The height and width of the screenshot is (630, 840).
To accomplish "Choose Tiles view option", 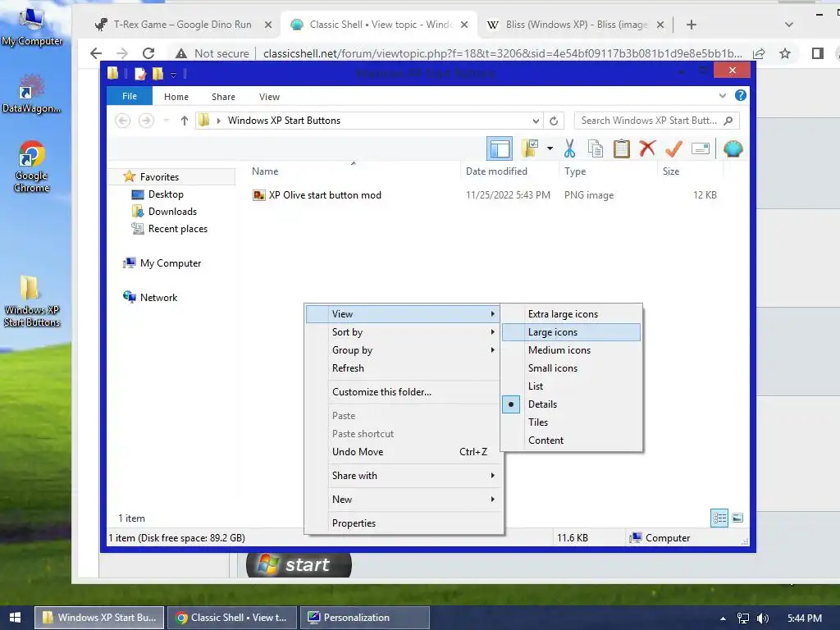I will (571, 422).
